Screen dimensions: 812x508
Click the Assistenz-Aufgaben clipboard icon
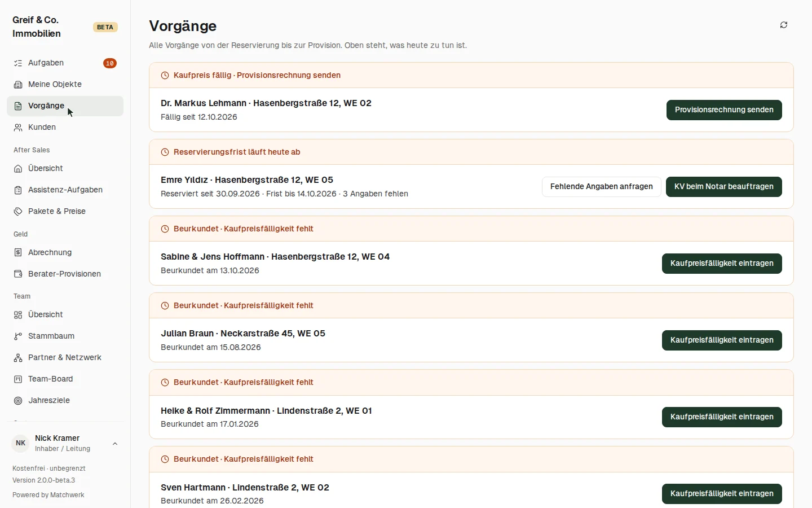[x=18, y=190]
